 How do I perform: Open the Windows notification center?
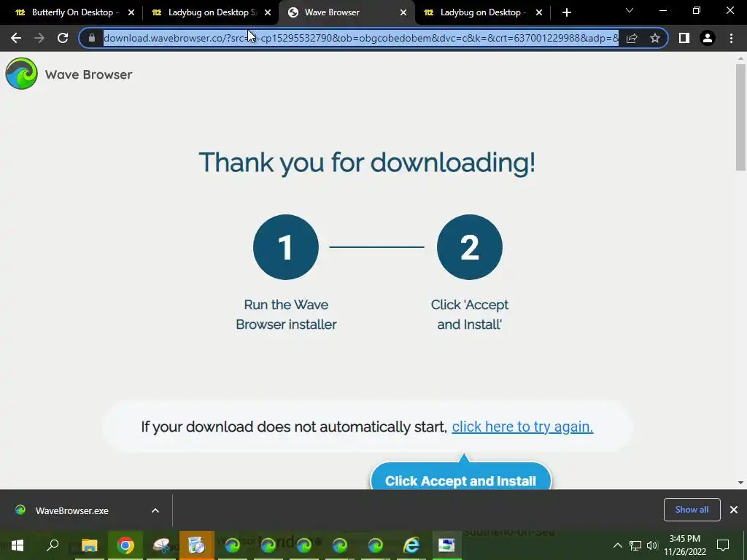[723, 545]
